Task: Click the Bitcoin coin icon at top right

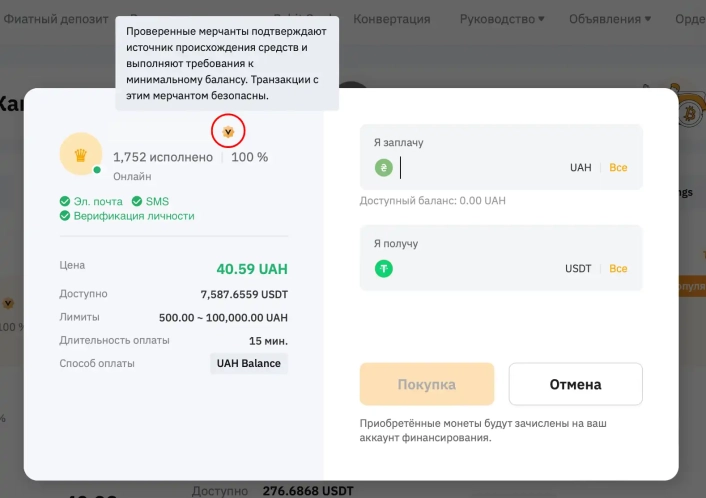Action: click(690, 116)
